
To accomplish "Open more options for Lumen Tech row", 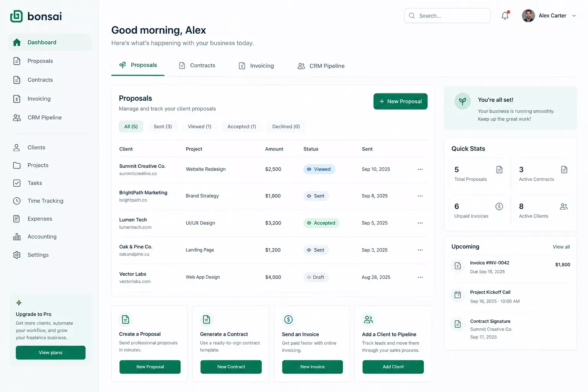I will click(420, 223).
